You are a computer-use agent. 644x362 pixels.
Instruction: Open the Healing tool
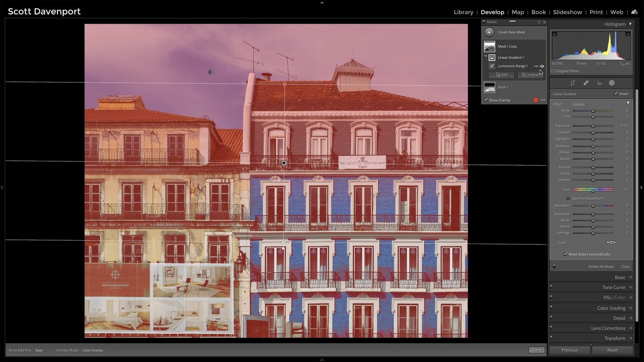pyautogui.click(x=586, y=83)
